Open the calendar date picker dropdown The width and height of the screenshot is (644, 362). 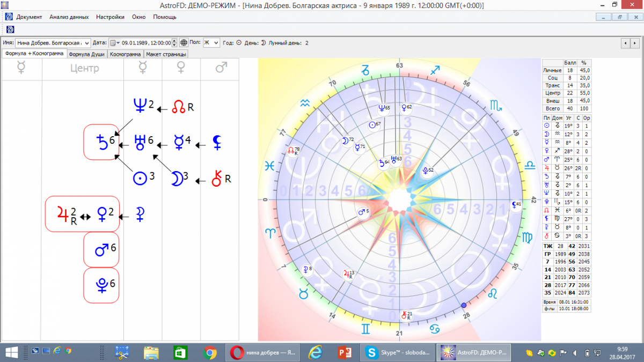coord(114,43)
